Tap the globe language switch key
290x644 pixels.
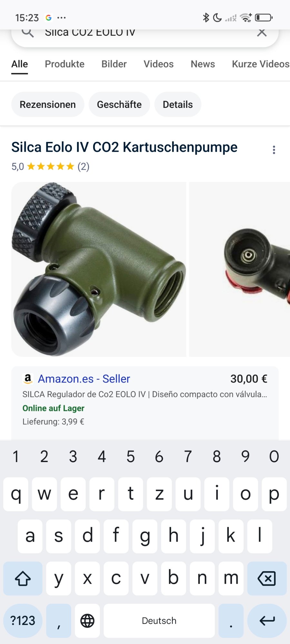(87, 620)
